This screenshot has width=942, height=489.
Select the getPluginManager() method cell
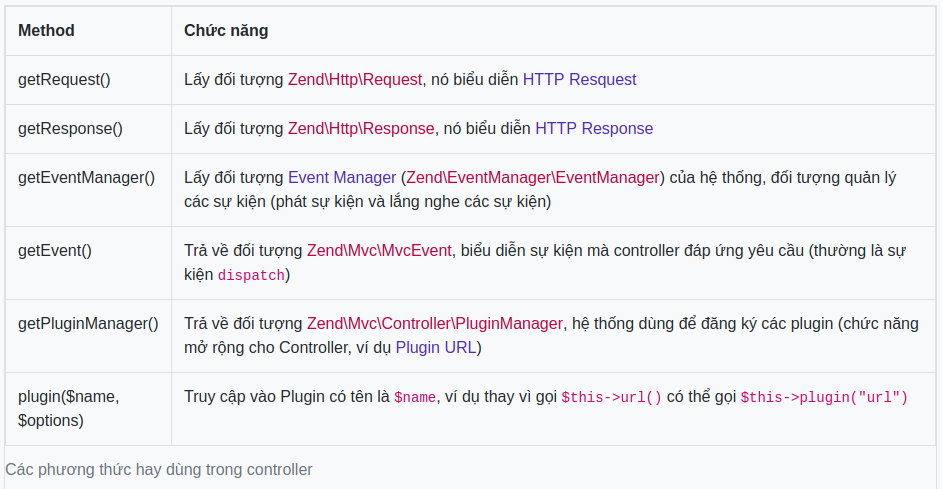[x=88, y=324]
